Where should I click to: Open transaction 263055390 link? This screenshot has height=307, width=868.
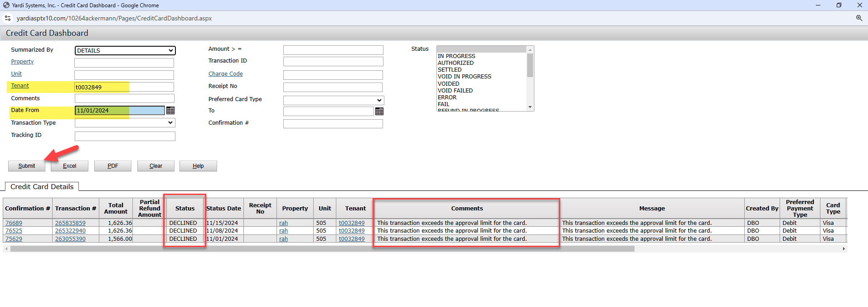tap(70, 239)
